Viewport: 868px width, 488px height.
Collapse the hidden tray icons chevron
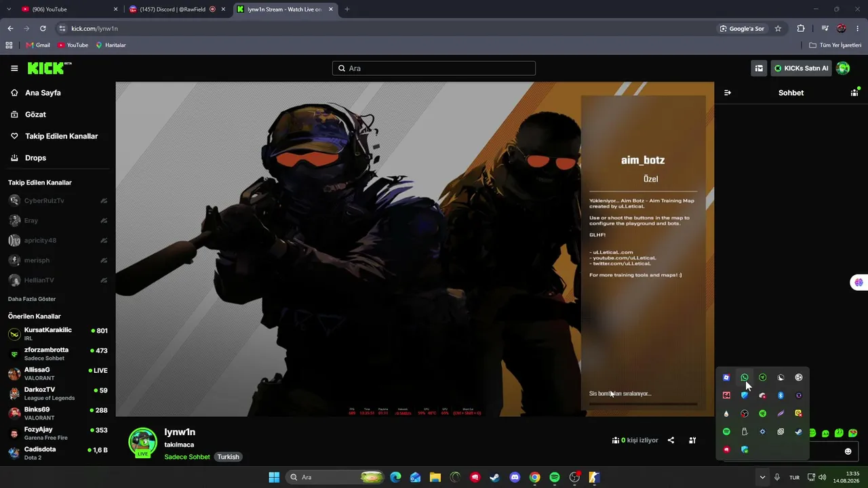[762, 477]
